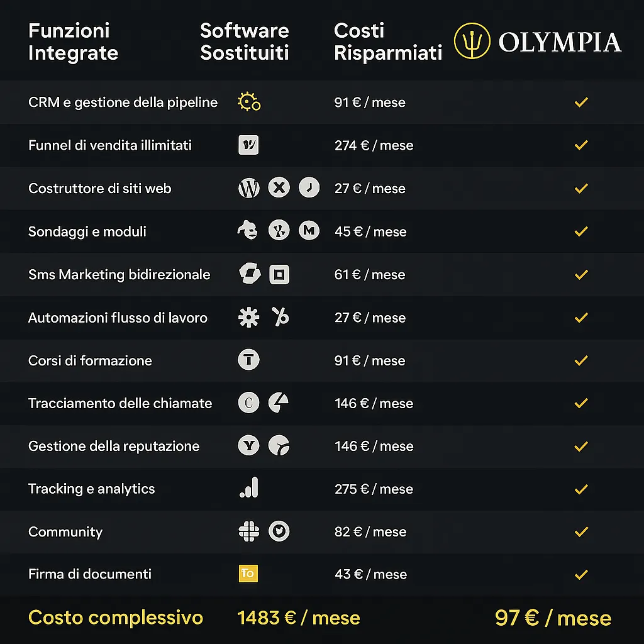Click the Slack-style hash icon in Community row

[249, 531]
